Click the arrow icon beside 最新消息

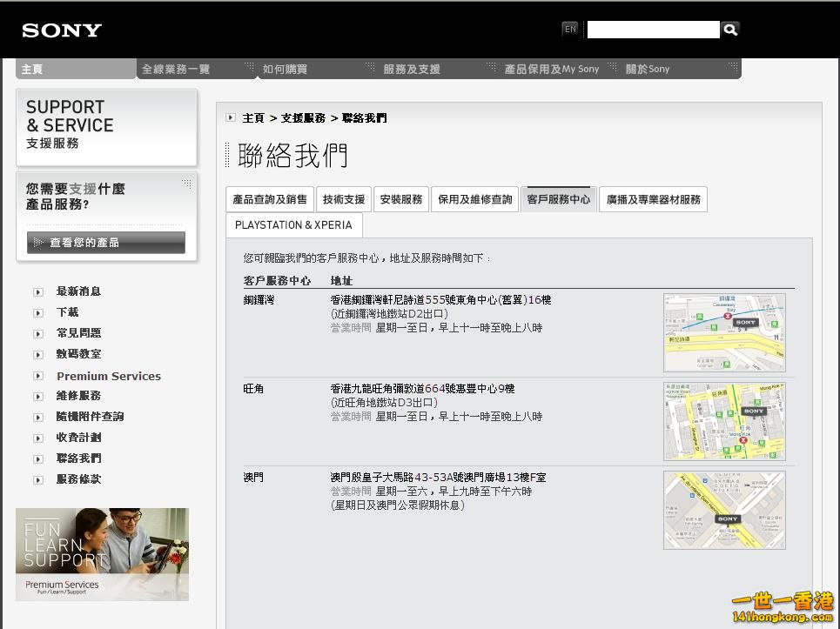38,293
